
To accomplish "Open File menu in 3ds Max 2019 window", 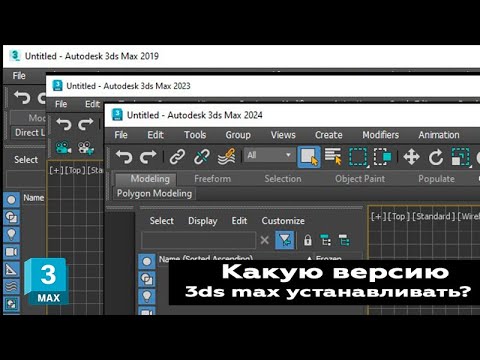I will (19, 76).
